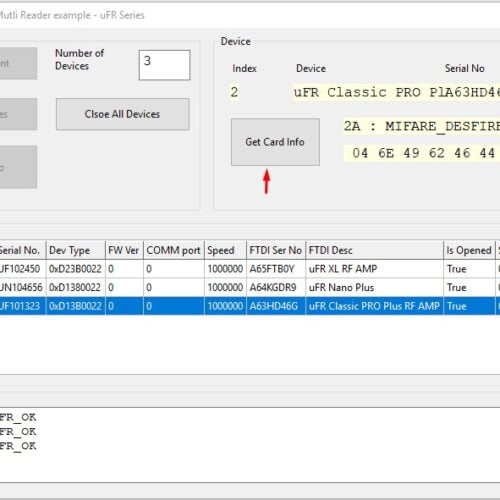Screen dimensions: 500x500
Task: Click the device index field showing 2
Action: (x=234, y=92)
